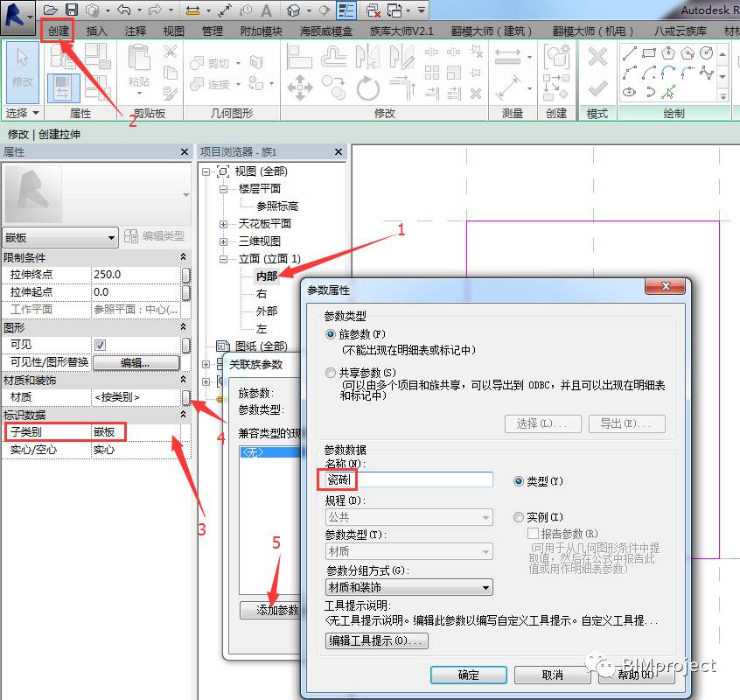Open the 插入 ribbon tab
The height and width of the screenshot is (700, 740).
click(97, 31)
